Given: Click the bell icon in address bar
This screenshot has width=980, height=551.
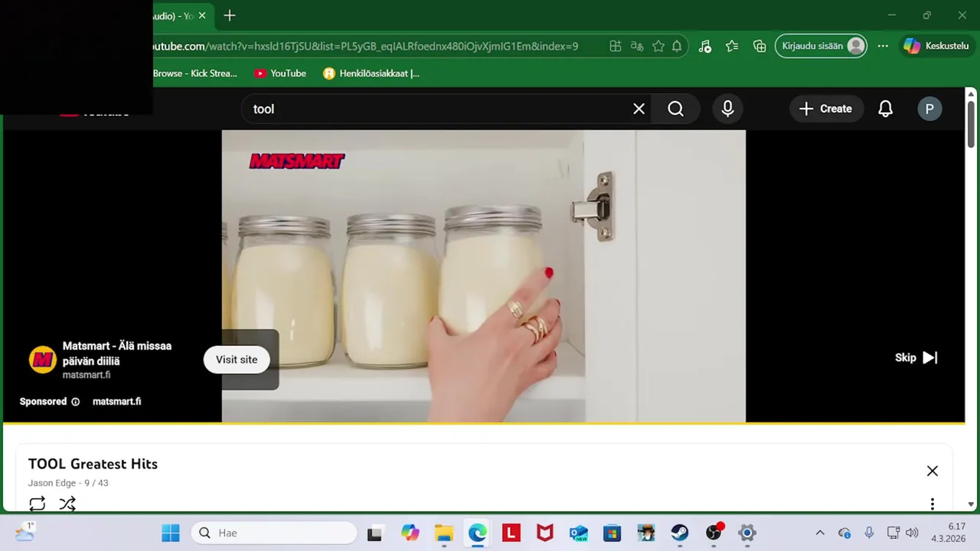Looking at the screenshot, I should (677, 46).
